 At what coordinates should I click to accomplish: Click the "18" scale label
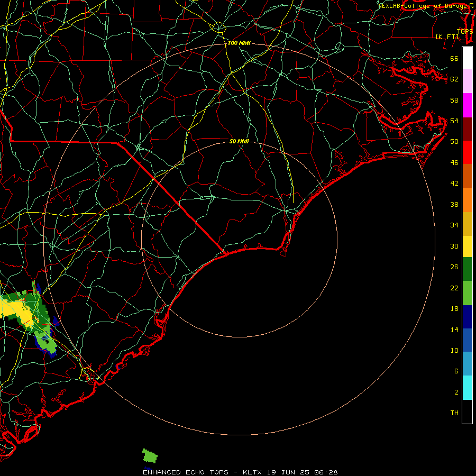pyautogui.click(x=454, y=309)
